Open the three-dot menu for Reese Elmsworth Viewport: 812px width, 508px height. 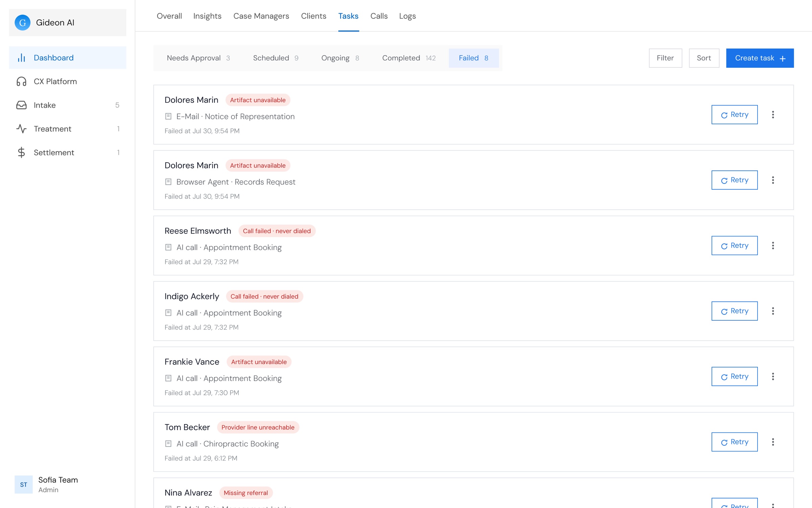(773, 246)
